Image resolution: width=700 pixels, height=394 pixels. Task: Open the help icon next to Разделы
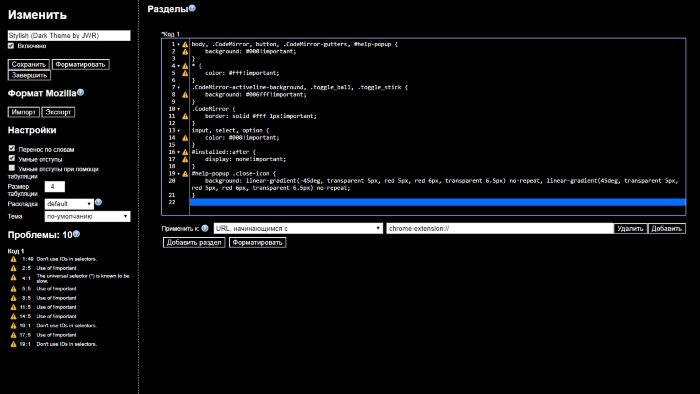(192, 8)
